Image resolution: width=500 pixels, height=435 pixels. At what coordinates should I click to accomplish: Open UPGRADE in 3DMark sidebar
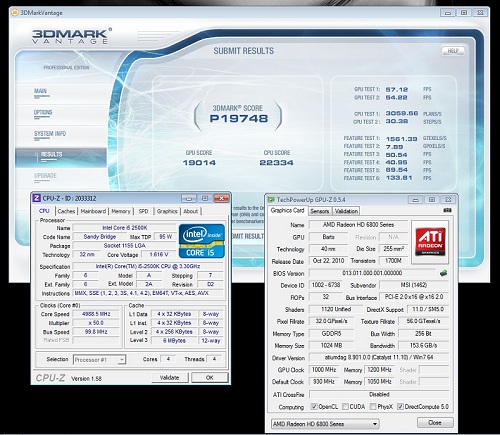pyautogui.click(x=45, y=176)
